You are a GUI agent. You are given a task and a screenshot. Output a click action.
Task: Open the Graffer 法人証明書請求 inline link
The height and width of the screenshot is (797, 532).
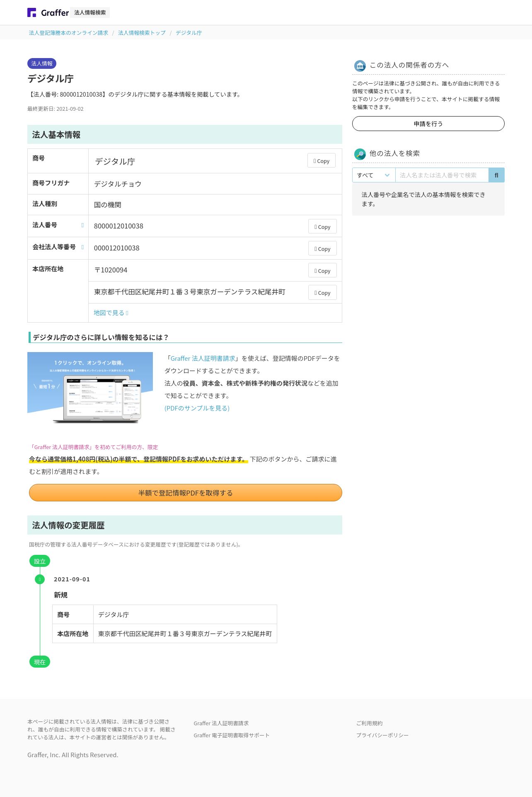[203, 358]
